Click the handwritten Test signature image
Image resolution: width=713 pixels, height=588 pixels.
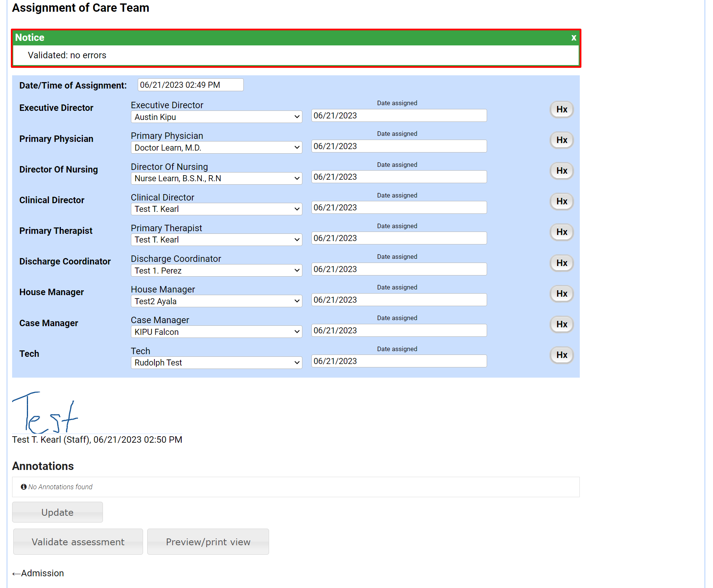point(45,413)
